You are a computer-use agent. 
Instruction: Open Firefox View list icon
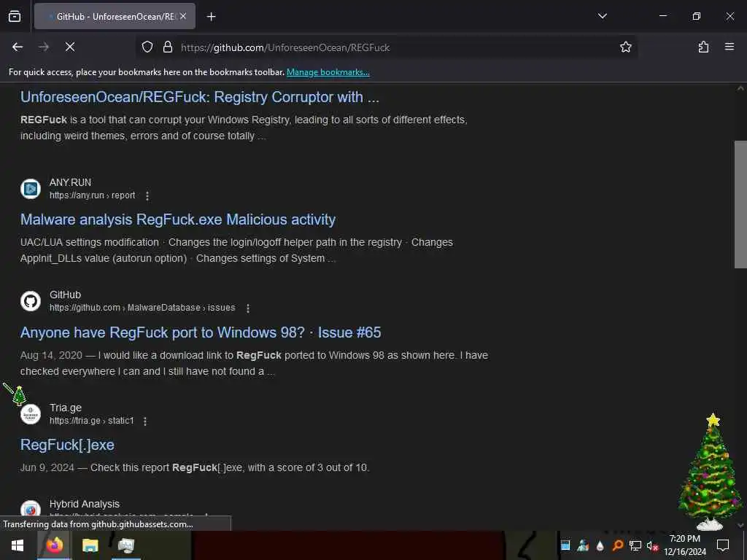coord(15,17)
